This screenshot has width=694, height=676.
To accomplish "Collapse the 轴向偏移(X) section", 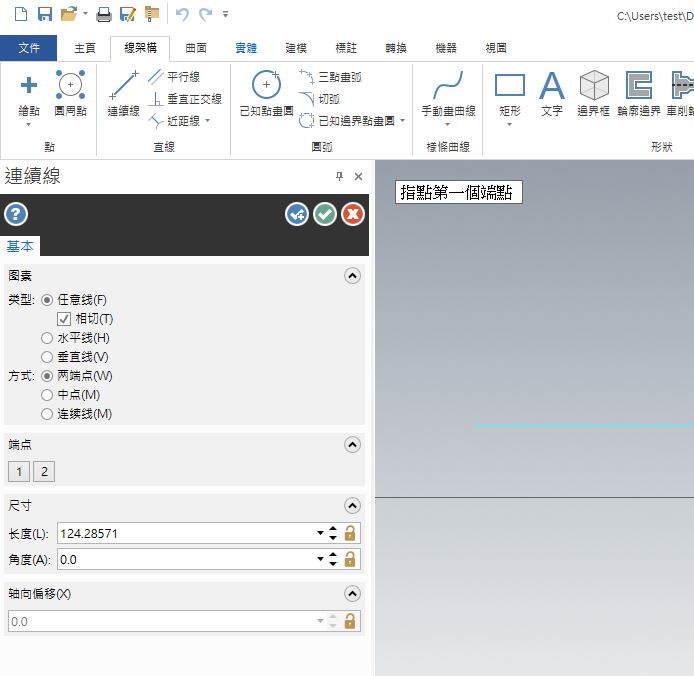I will pos(352,594).
